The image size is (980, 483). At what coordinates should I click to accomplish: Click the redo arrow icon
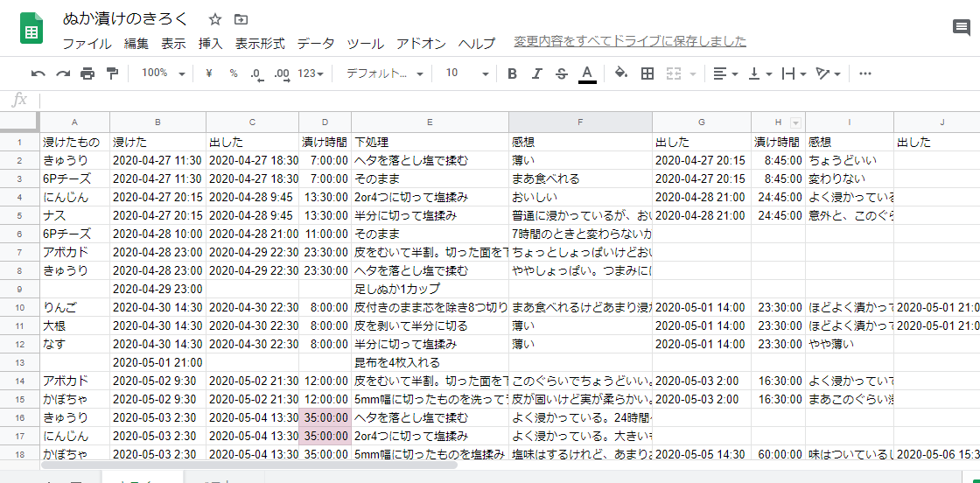[63, 73]
